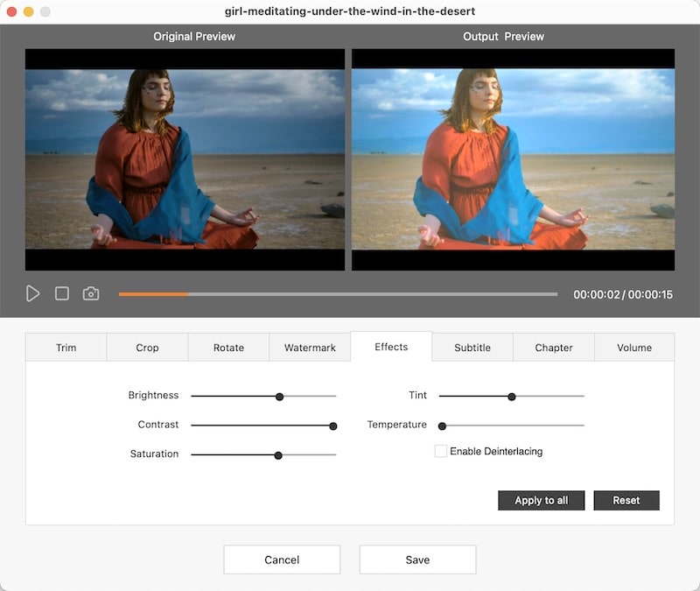Enable Deinterlacing option
Viewport: 700px width, 591px height.
pos(441,451)
